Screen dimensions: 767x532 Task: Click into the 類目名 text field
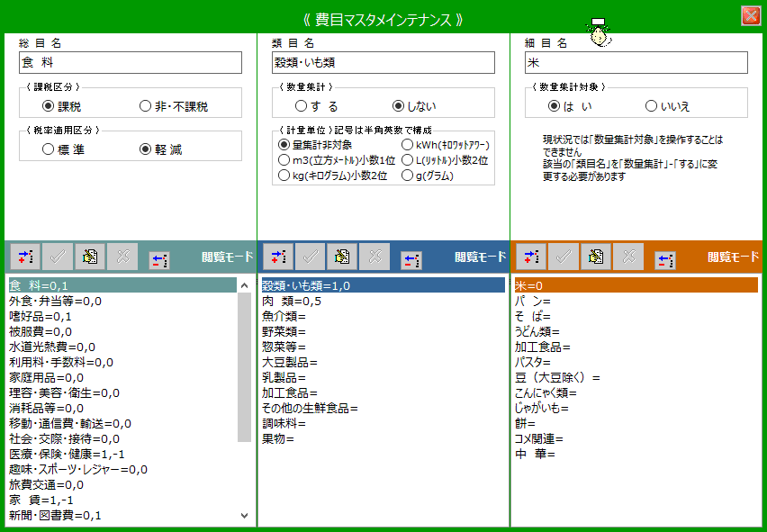coord(383,62)
